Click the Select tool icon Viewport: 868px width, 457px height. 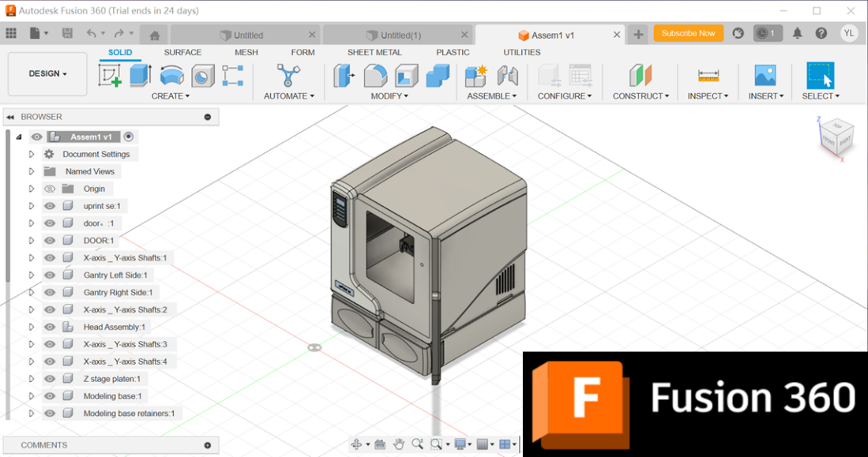tap(821, 75)
